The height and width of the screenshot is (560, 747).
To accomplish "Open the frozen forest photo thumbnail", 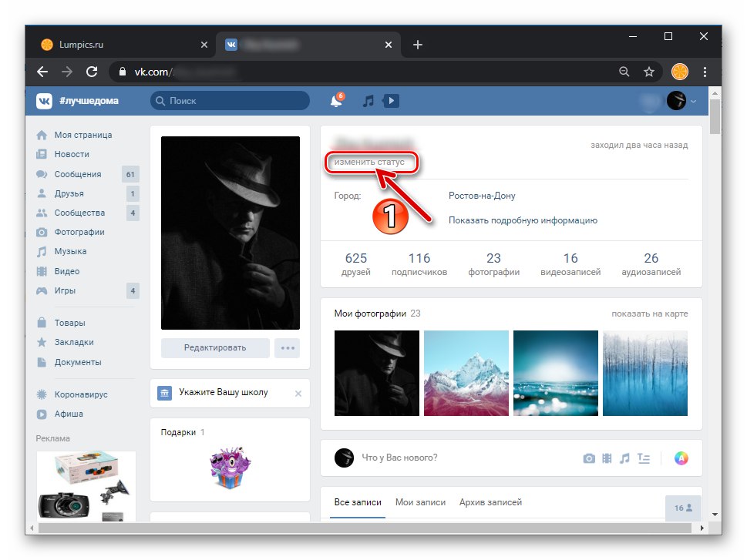I will coord(645,374).
